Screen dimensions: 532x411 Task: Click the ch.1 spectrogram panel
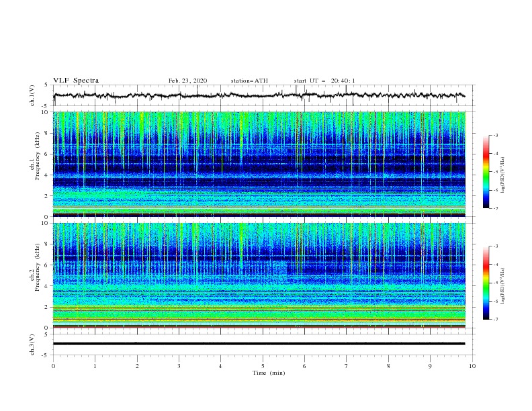(259, 164)
